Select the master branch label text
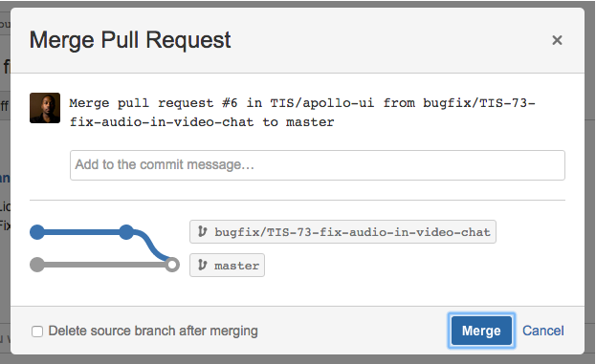The width and height of the screenshot is (596, 364). pyautogui.click(x=237, y=266)
